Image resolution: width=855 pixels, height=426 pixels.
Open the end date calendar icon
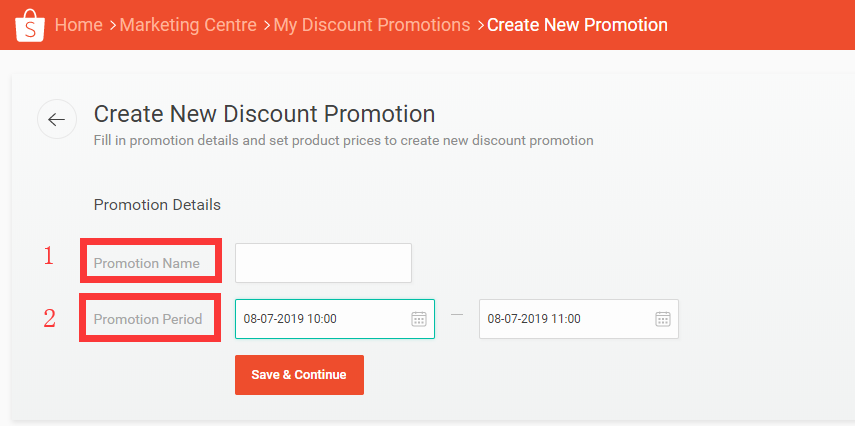pos(663,319)
